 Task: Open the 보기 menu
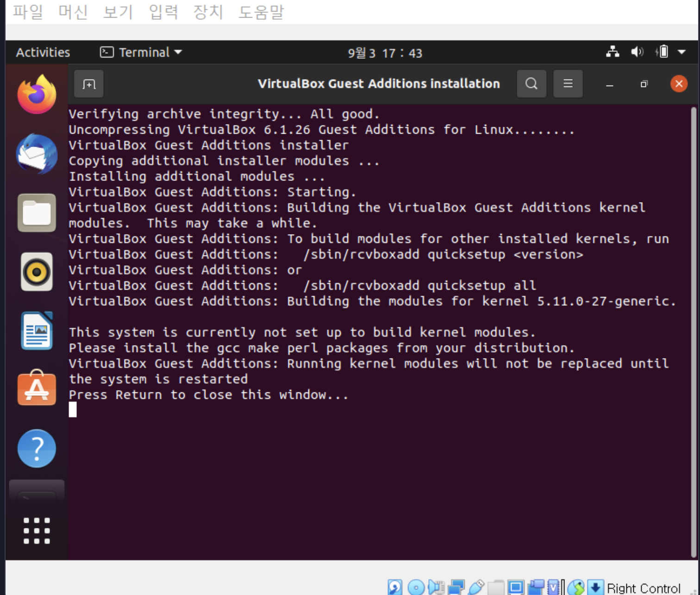[x=118, y=12]
